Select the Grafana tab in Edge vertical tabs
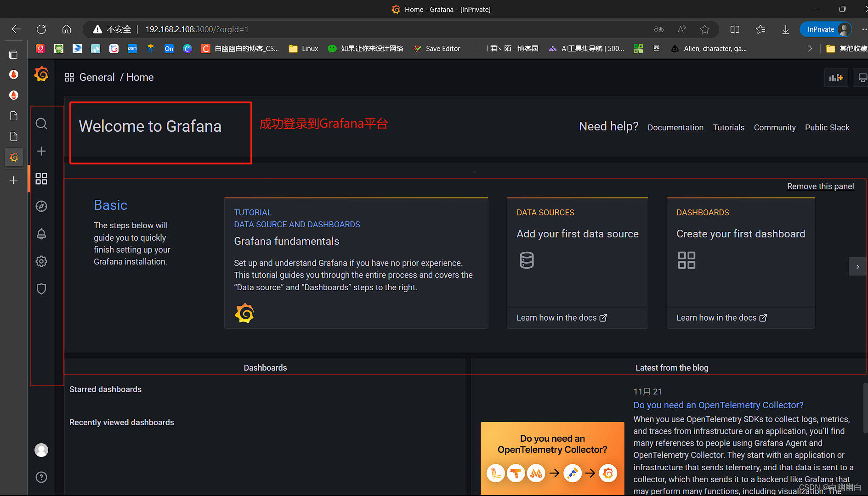 [14, 158]
